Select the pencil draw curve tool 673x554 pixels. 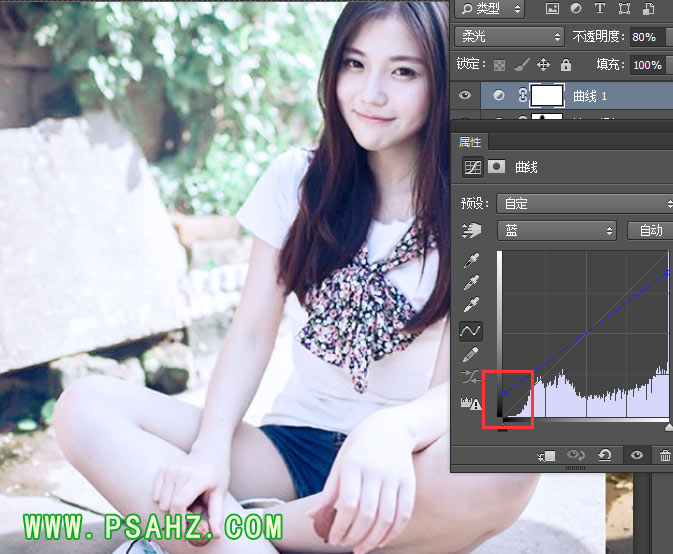tap(471, 354)
